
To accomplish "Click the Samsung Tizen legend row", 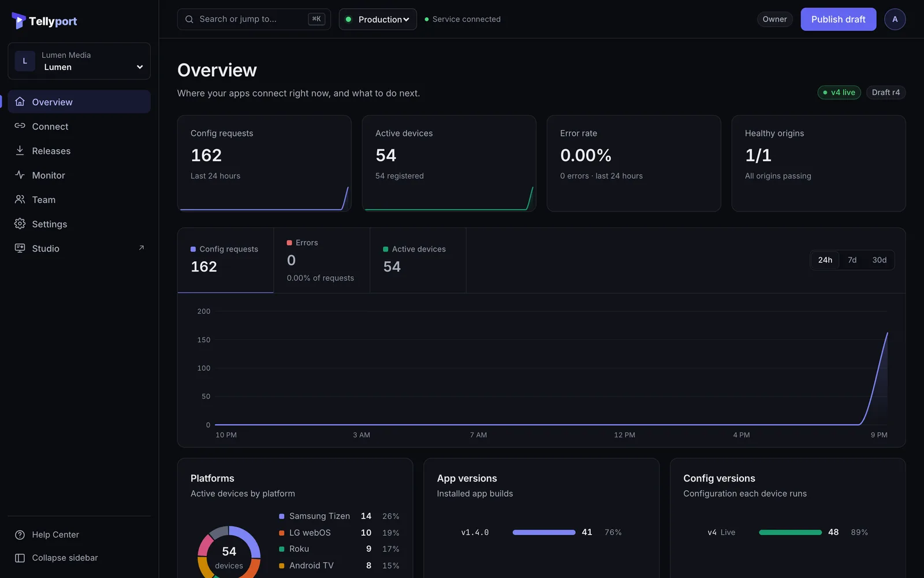I will pos(339,516).
